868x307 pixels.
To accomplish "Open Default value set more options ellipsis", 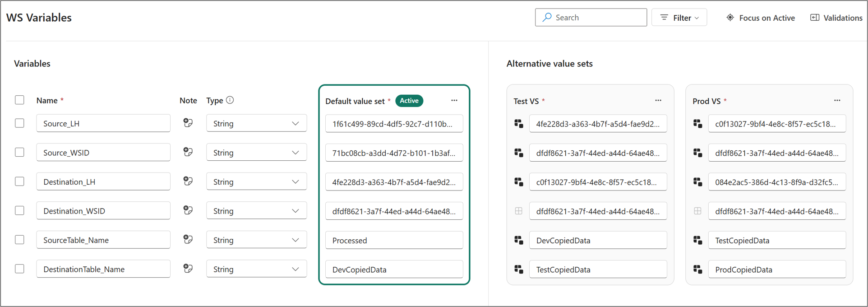I will (x=454, y=101).
